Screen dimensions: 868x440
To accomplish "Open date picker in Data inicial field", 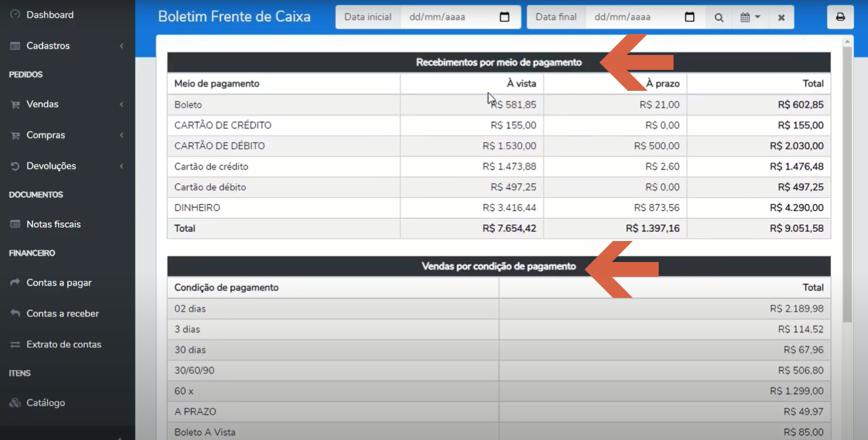I will [504, 17].
